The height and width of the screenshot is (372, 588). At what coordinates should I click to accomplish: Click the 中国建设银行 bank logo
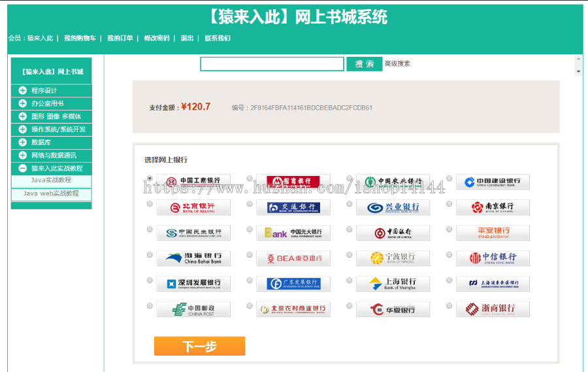click(493, 182)
